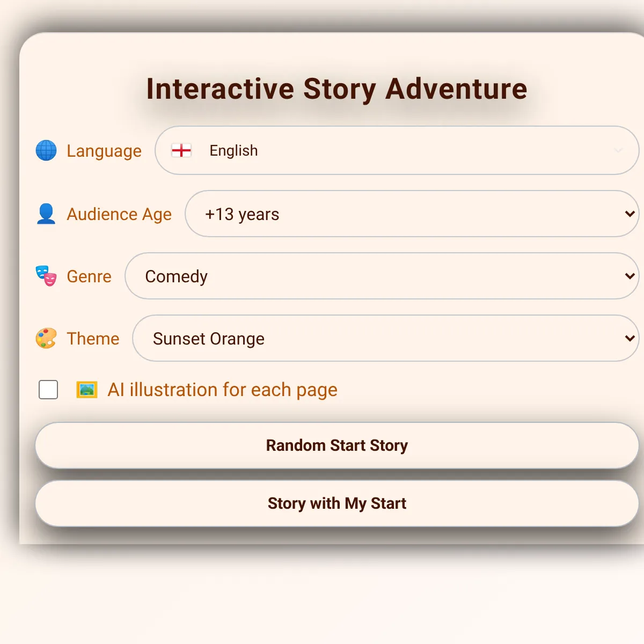Click the Language label text
This screenshot has height=644, width=644.
click(104, 151)
